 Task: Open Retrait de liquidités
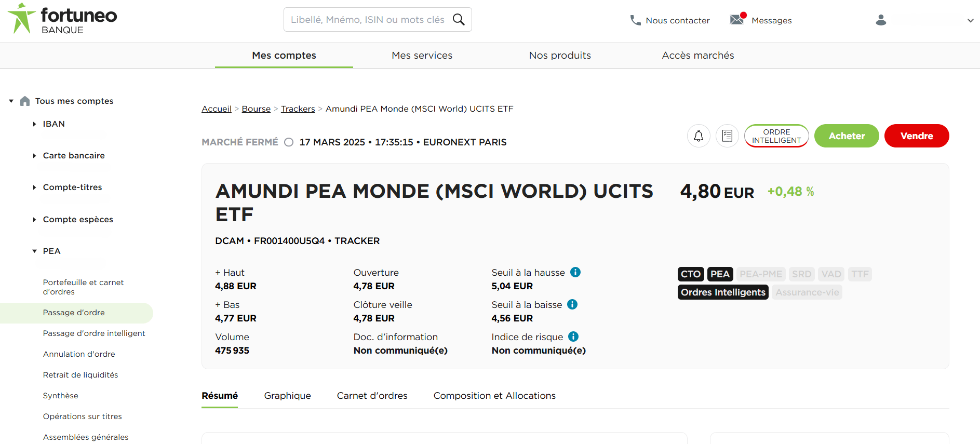80,375
